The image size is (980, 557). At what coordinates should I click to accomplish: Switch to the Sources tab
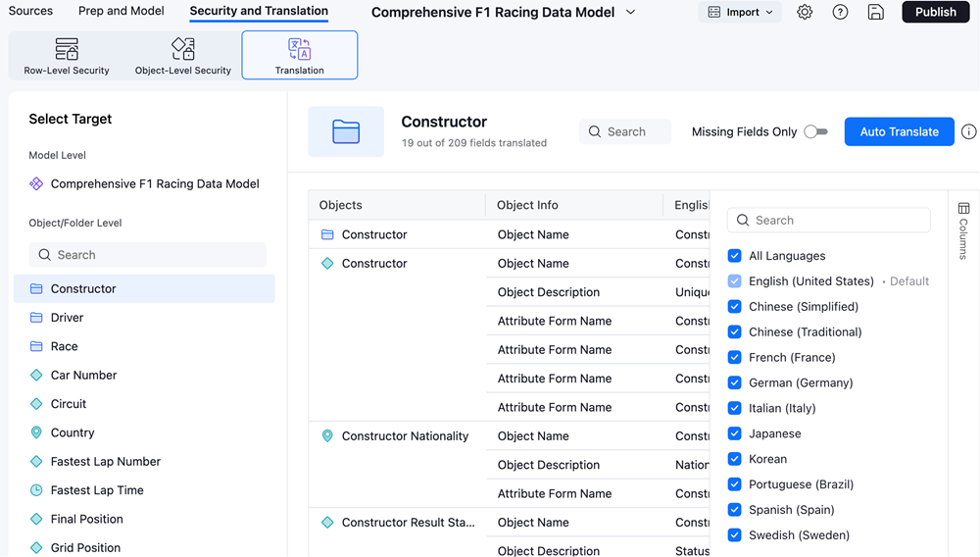point(30,12)
